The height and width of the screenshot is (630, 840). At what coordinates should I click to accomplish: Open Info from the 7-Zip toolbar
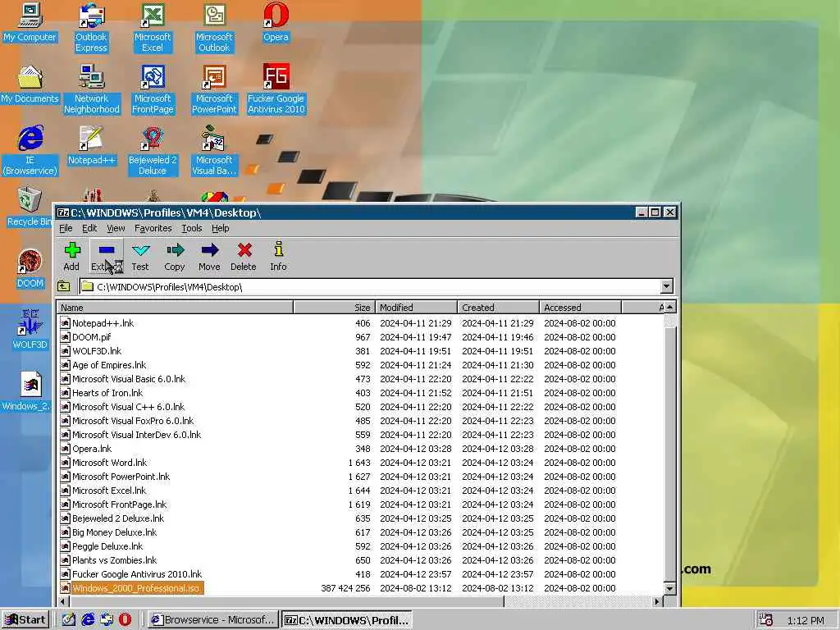(x=278, y=257)
